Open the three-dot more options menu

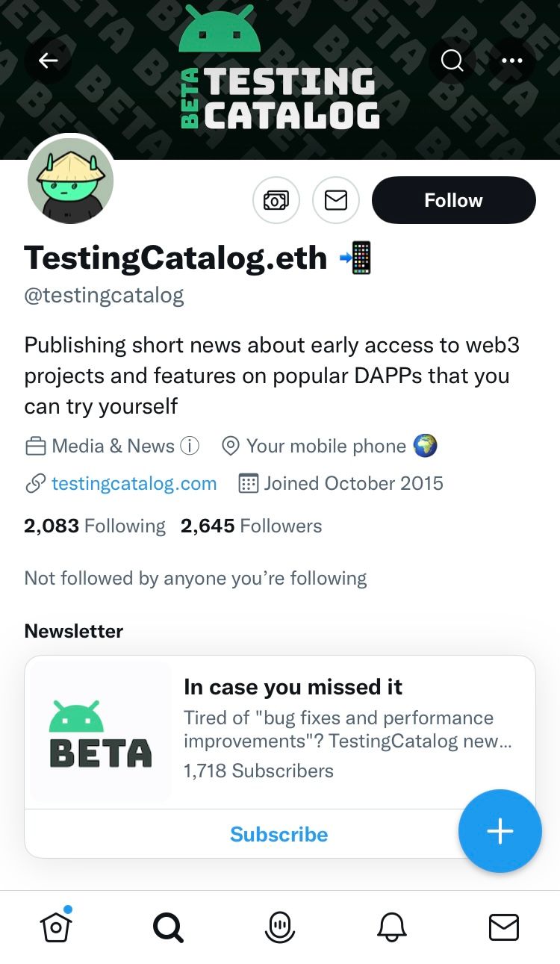512,60
